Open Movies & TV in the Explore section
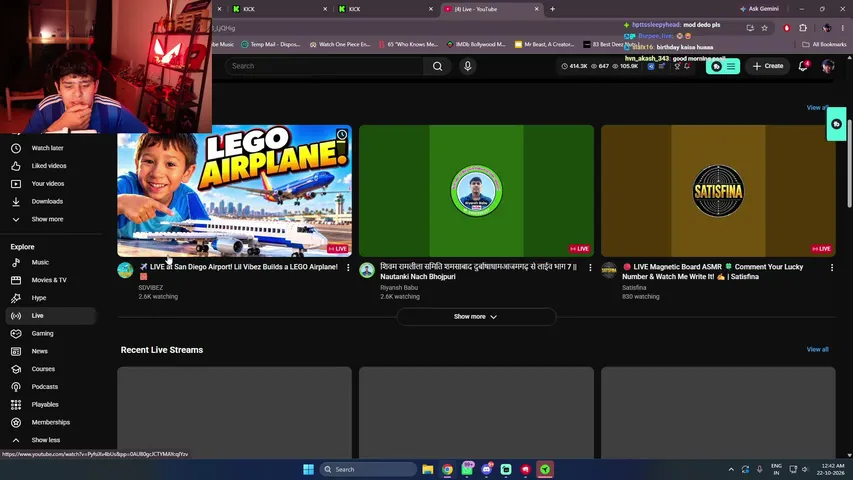 click(x=51, y=280)
